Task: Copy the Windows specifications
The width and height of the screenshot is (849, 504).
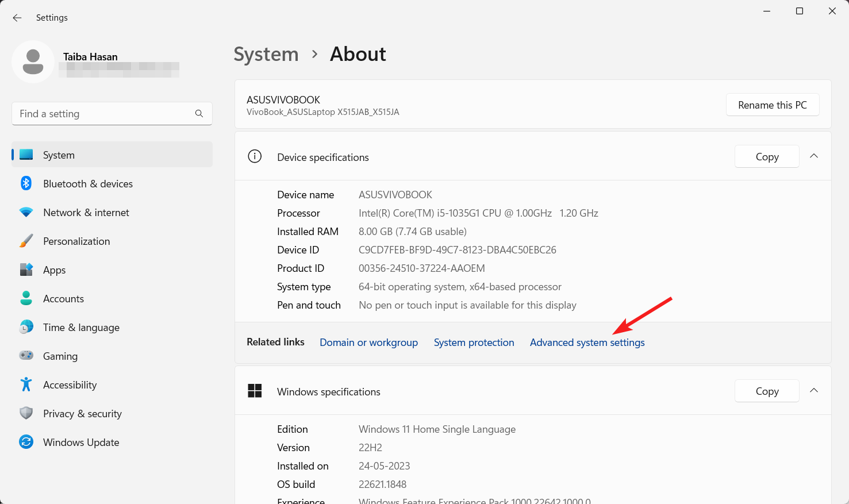Action: tap(767, 391)
